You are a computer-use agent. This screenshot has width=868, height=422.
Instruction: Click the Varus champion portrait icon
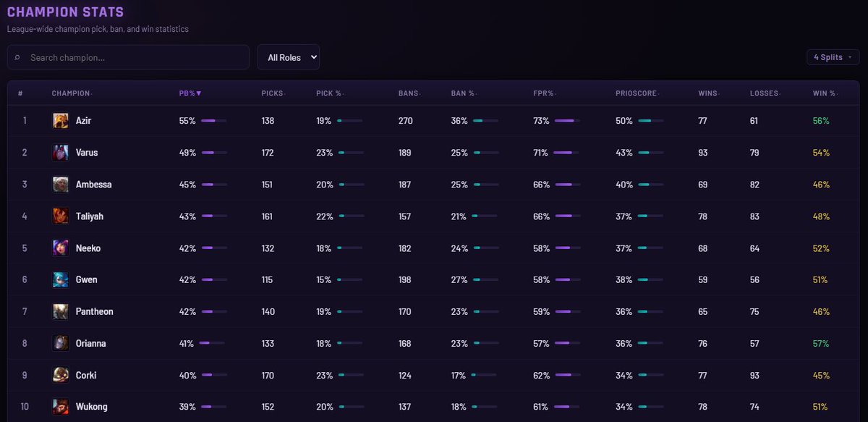61,153
